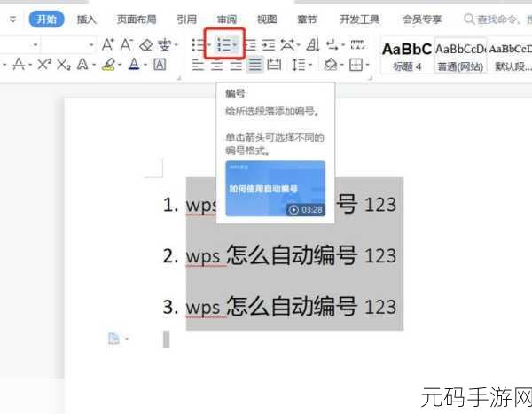Apply font color with the underlined A
Image resolution: width=532 pixels, height=414 pixels.
click(x=134, y=64)
